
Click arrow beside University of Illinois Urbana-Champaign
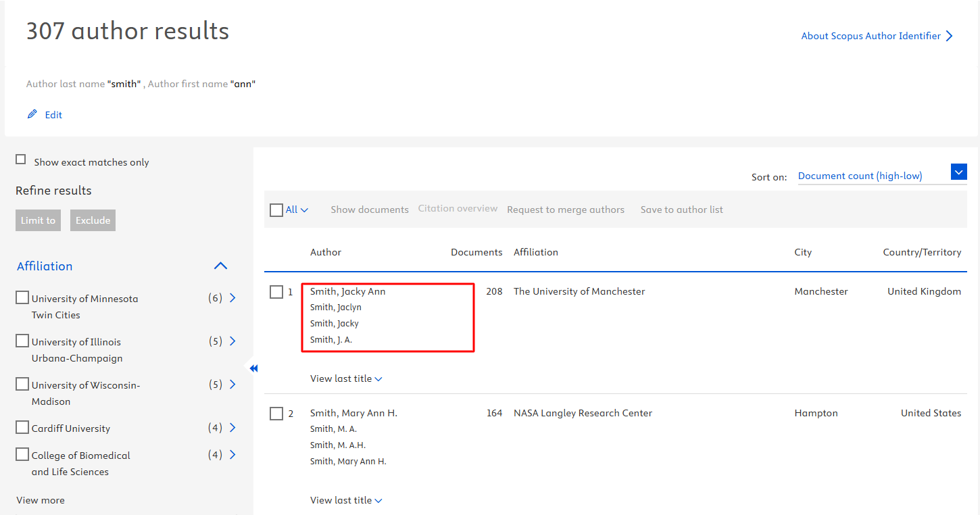pos(232,341)
